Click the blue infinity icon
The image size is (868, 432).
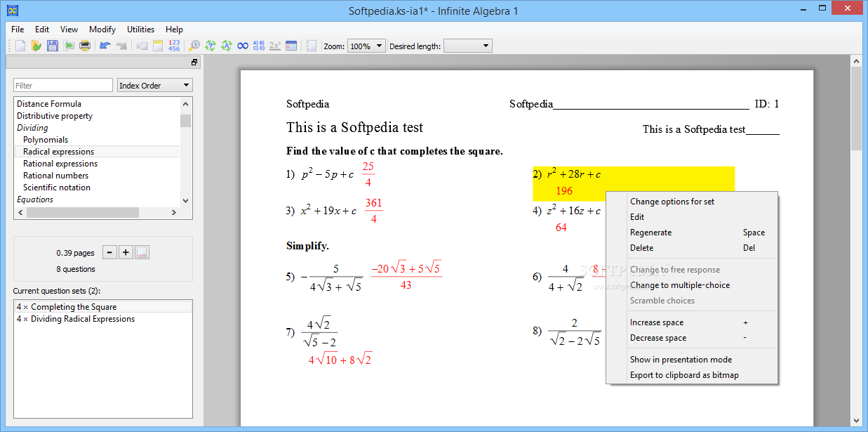(243, 46)
